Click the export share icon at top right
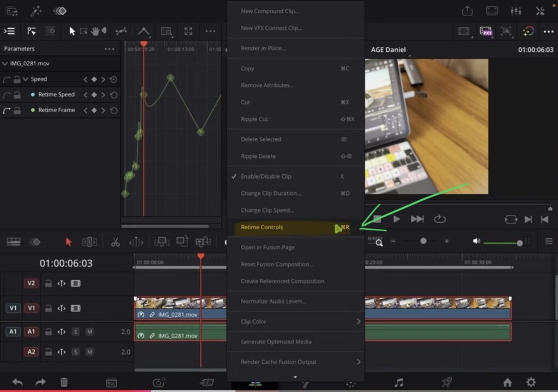 pos(467,11)
